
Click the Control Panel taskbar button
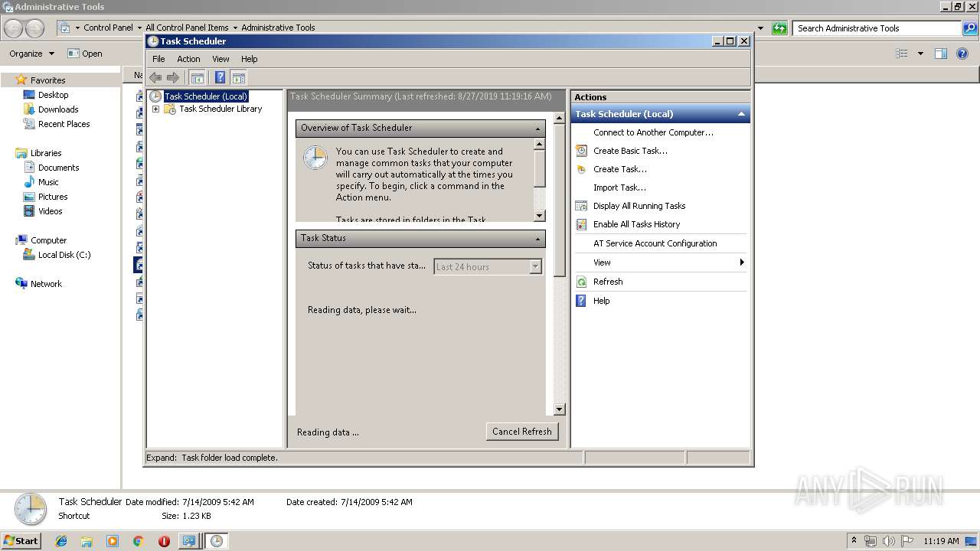pos(188,541)
